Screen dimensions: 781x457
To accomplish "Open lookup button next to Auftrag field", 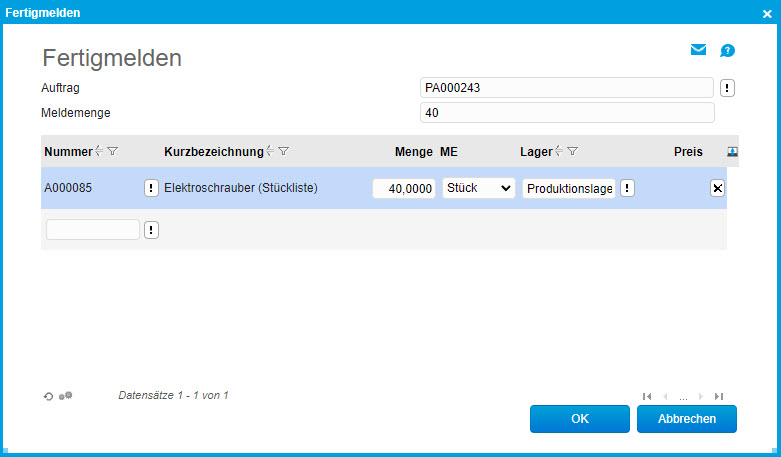I will (x=727, y=88).
